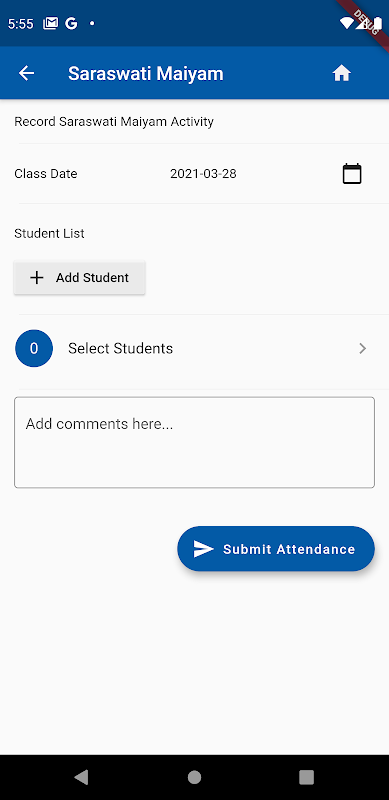This screenshot has width=389, height=800.
Task: Tap the send arrow icon on Submit
Action: click(204, 549)
